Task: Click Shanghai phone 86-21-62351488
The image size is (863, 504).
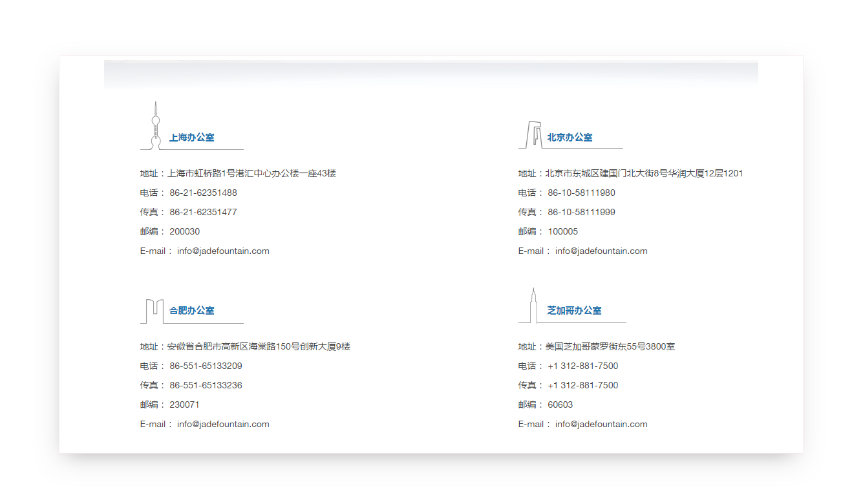Action: [x=204, y=193]
